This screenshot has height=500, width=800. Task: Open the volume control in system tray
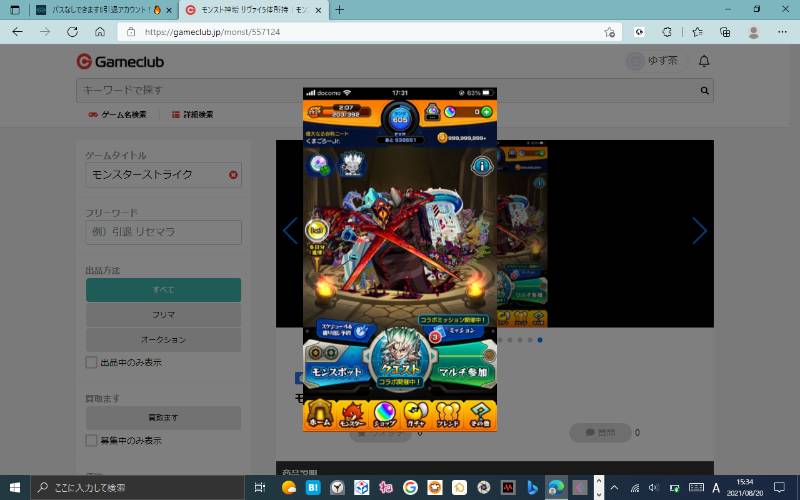pos(654,488)
